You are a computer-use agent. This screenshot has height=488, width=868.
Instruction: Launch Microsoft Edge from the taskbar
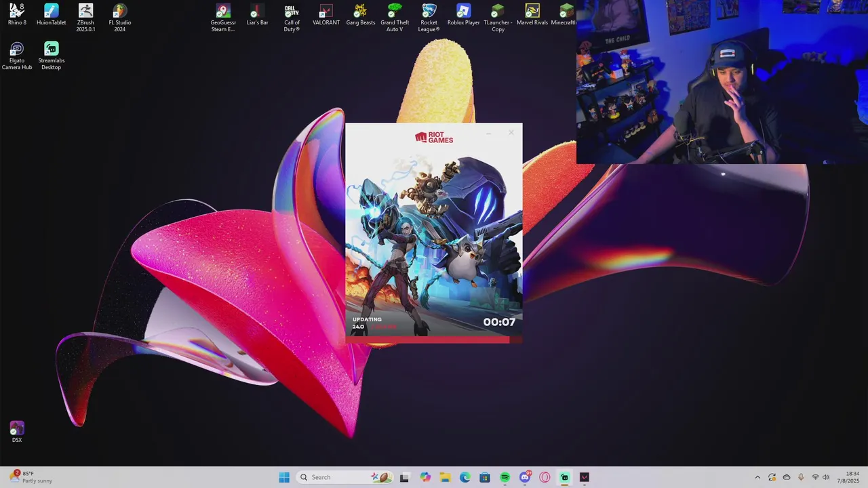tap(465, 477)
